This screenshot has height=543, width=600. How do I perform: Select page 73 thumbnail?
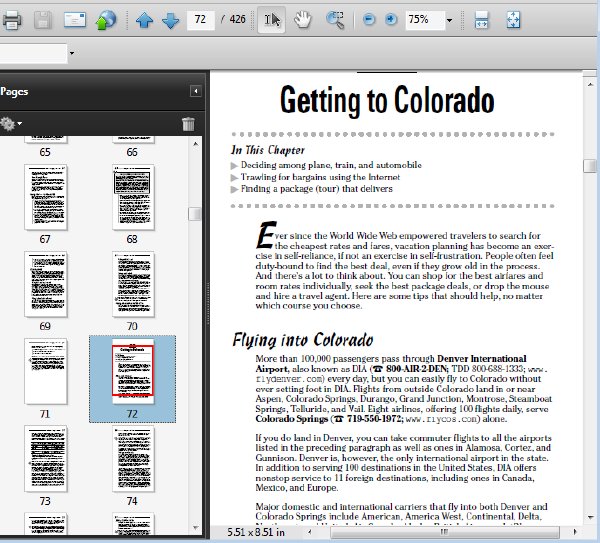(x=46, y=458)
